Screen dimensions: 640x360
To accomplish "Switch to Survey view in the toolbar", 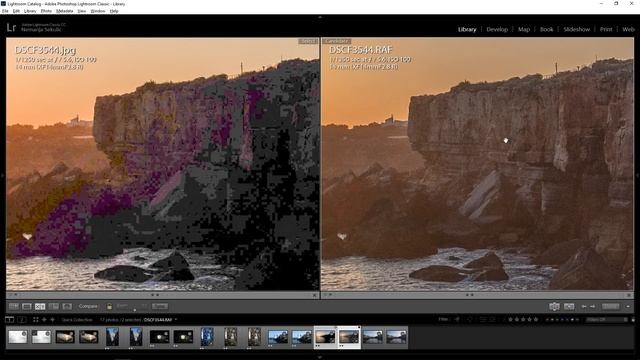I will point(53,306).
